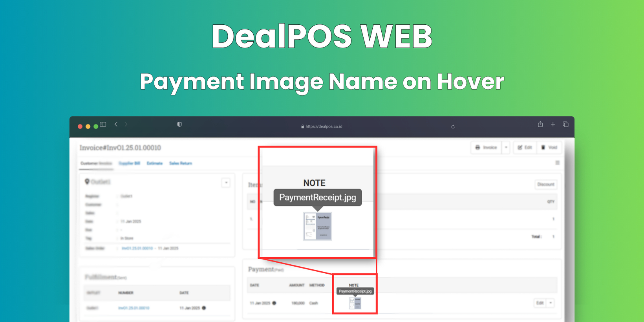Viewport: 644px width, 322px height.
Task: Open a new tab with the plus icon
Action: tap(553, 124)
